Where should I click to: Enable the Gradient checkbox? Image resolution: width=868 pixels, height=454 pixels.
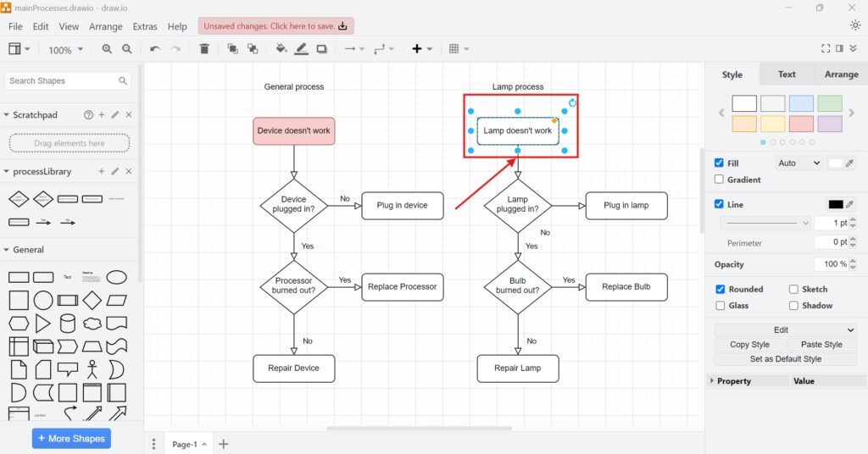pos(720,180)
